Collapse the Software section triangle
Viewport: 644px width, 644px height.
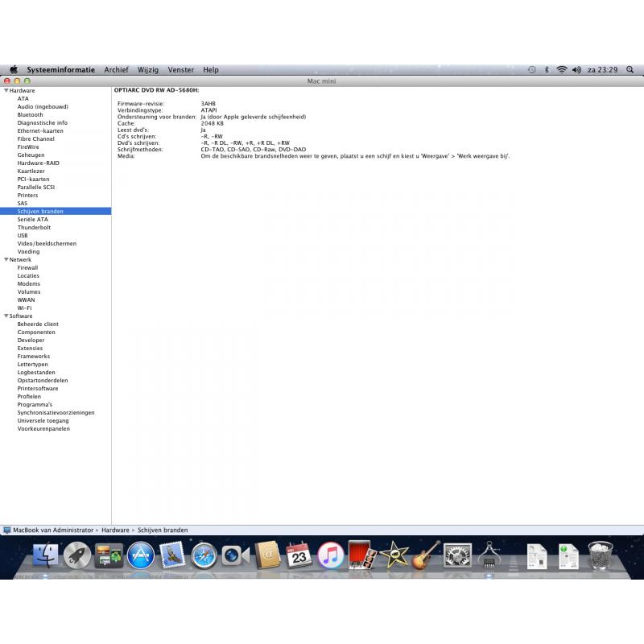(x=6, y=316)
